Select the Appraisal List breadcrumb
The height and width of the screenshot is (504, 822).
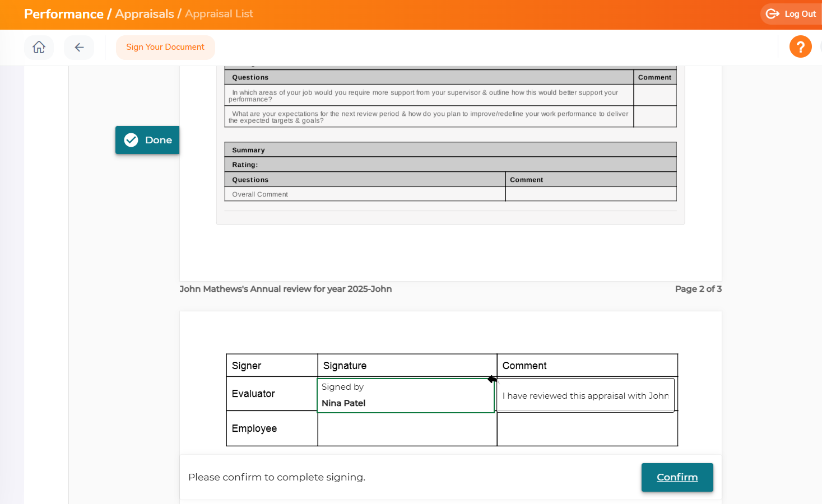(x=219, y=14)
